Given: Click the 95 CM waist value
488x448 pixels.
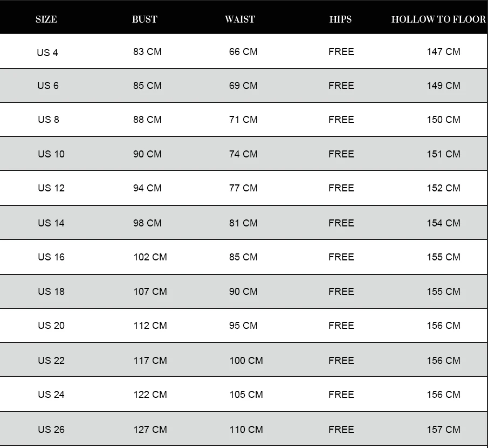Looking at the screenshot, I should click(x=243, y=326).
